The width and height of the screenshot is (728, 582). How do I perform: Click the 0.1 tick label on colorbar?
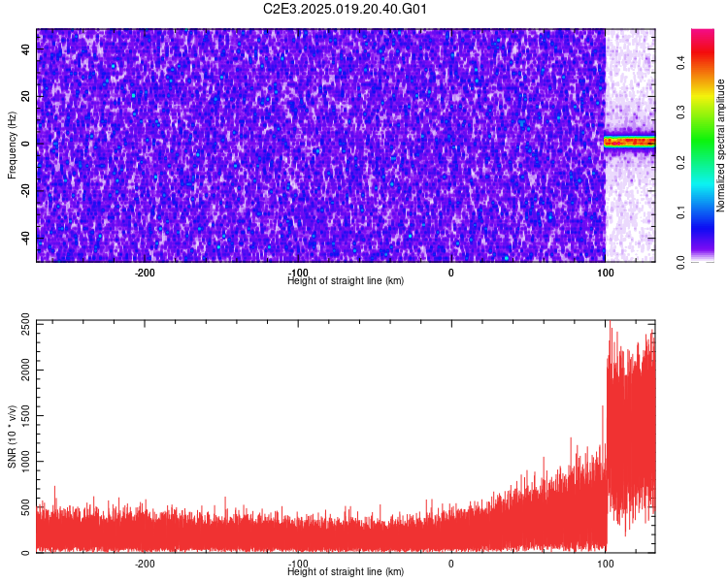point(681,212)
